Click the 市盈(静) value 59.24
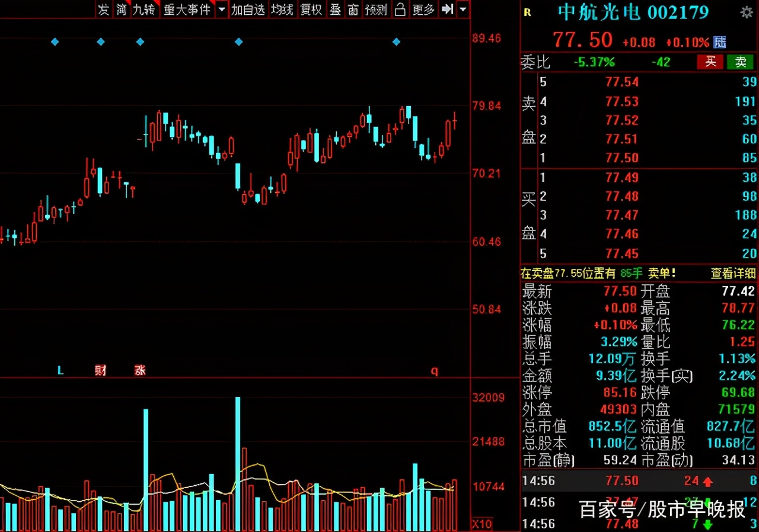The width and height of the screenshot is (759, 532). click(620, 460)
